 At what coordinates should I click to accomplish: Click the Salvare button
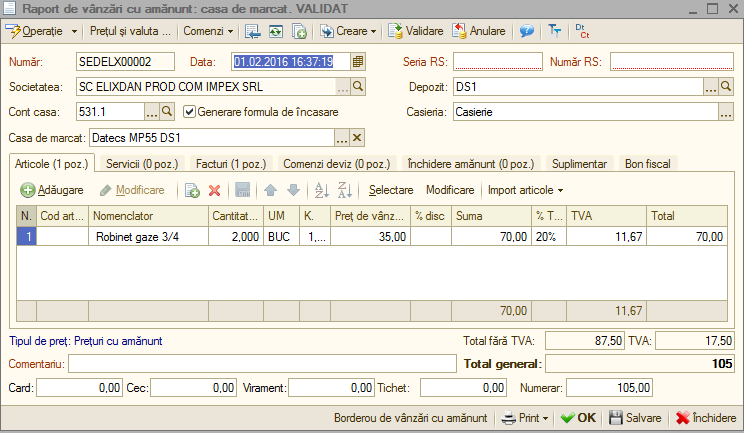click(x=635, y=418)
